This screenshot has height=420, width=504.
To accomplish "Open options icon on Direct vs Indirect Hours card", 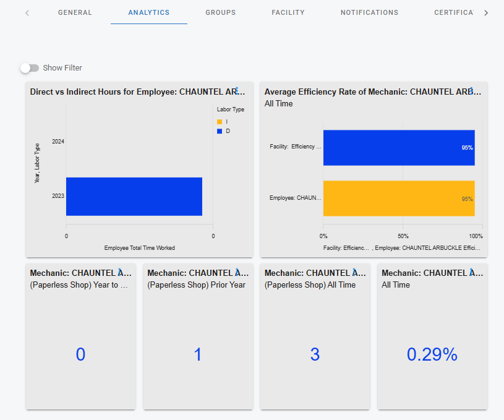I will click(x=237, y=91).
